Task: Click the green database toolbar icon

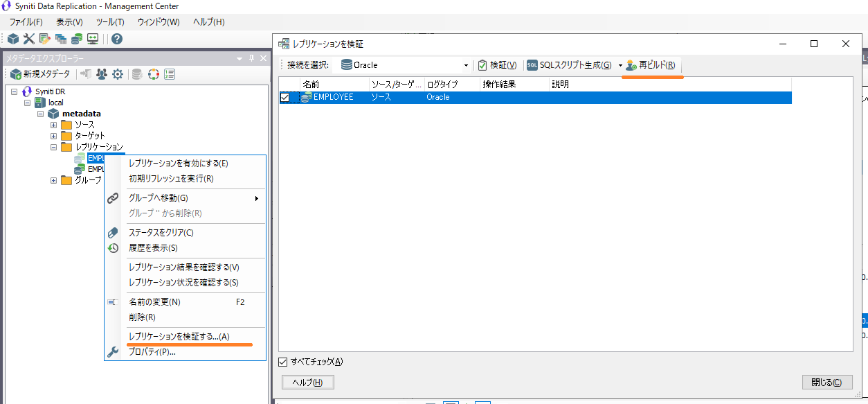Action: [x=76, y=39]
